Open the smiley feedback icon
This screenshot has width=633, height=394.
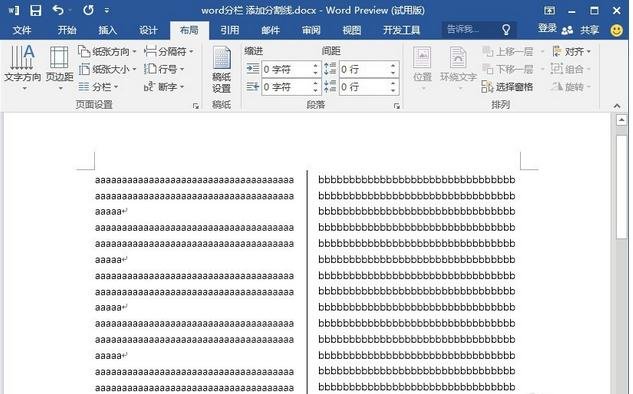(x=616, y=30)
